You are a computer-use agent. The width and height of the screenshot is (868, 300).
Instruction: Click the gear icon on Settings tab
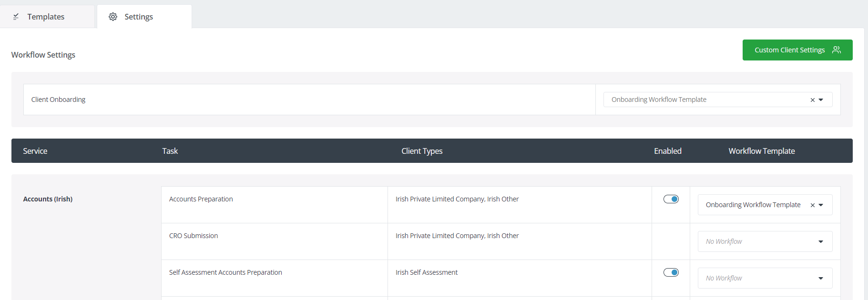click(113, 17)
